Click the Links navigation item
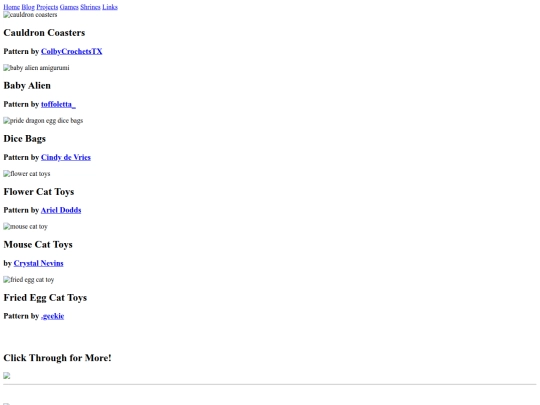 110,7
